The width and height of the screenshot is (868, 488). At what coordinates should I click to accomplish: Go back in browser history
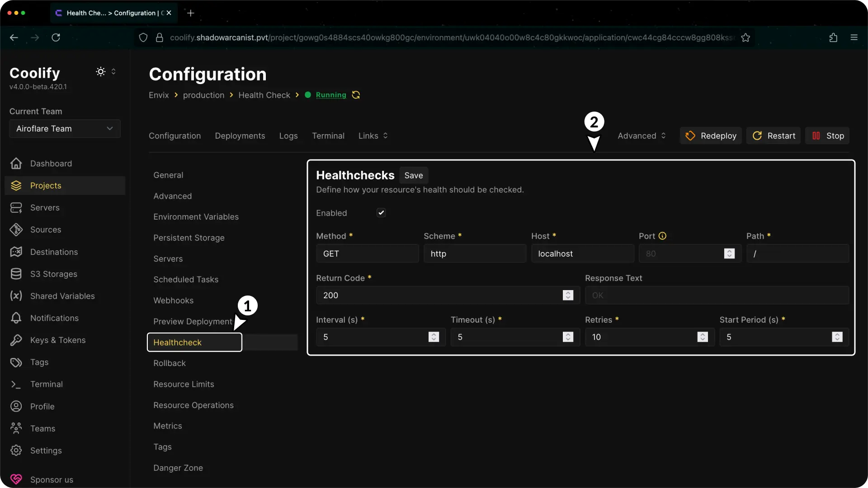[14, 38]
